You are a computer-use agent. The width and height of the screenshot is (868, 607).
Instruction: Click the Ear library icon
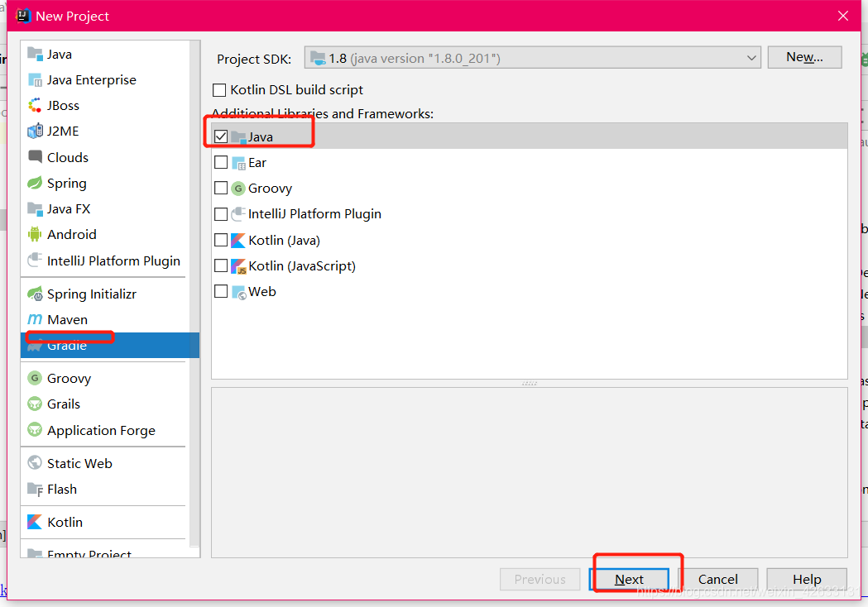(x=238, y=163)
